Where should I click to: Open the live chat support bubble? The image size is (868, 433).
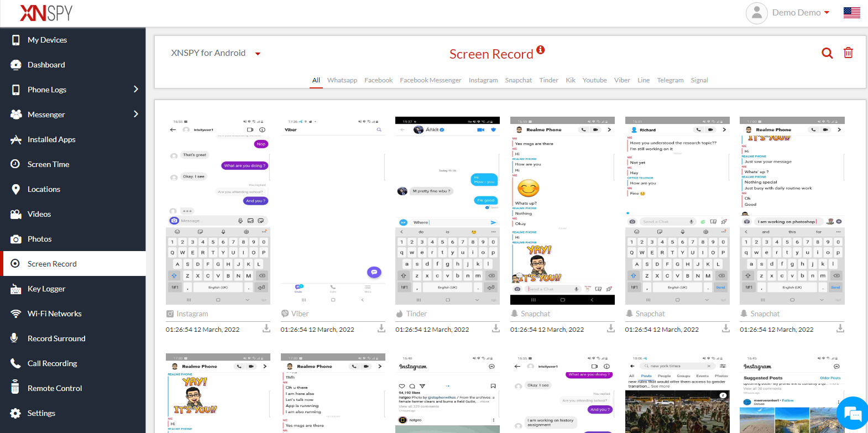[x=853, y=414]
